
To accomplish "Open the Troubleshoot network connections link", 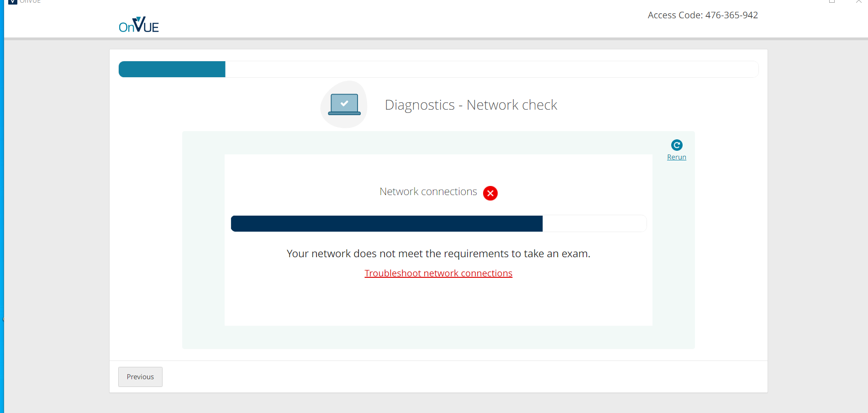I will [438, 273].
